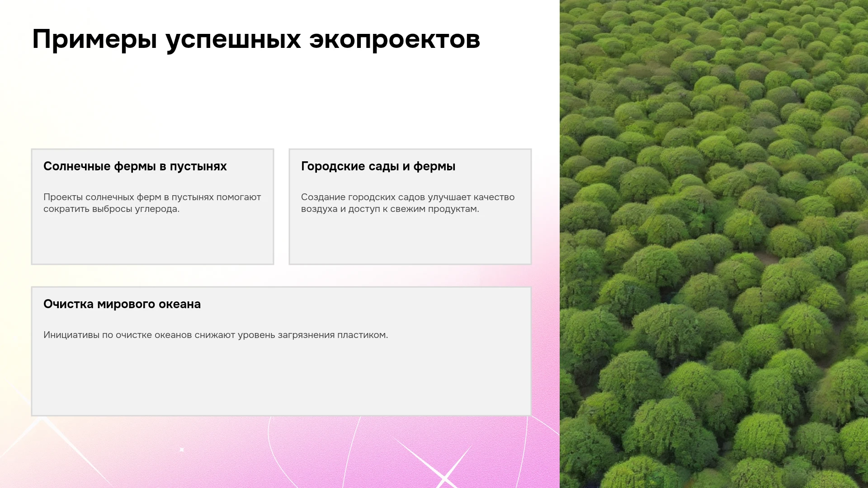Click the word 'экопроектов' in the title

click(x=395, y=39)
